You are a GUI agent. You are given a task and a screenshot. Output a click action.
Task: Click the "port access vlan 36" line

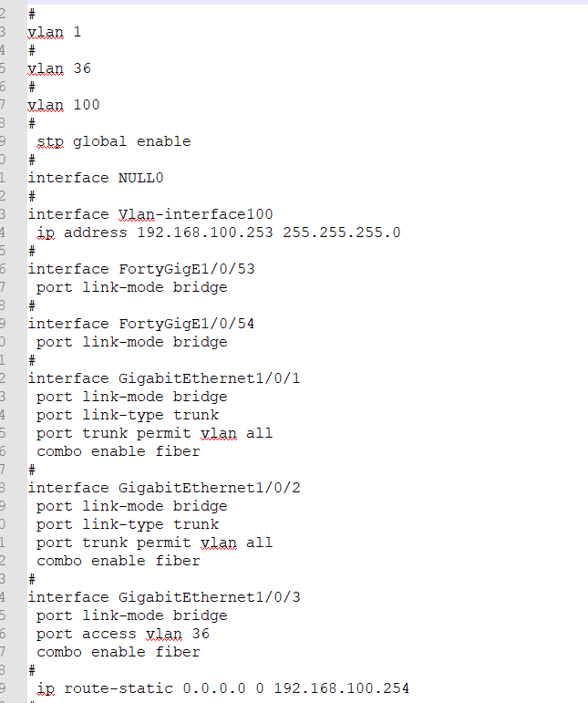coord(123,634)
